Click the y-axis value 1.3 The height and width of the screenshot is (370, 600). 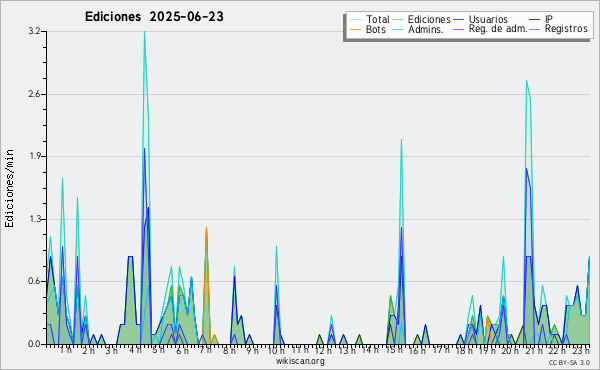34,219
